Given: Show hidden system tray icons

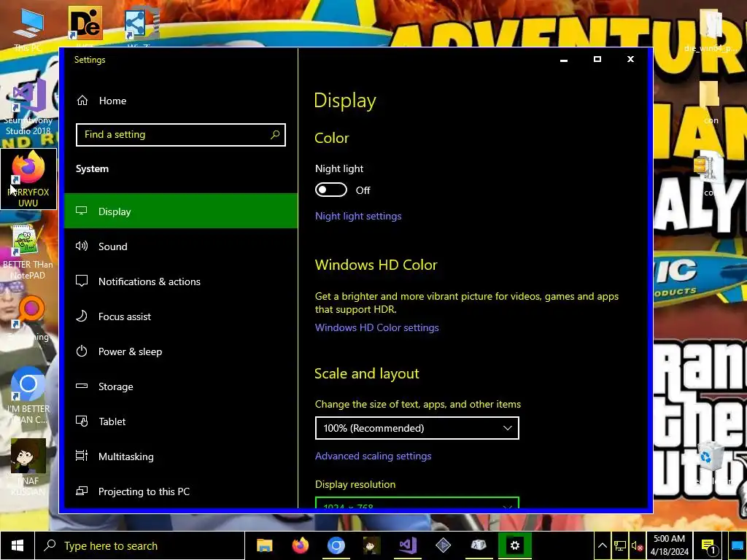Looking at the screenshot, I should coord(602,545).
